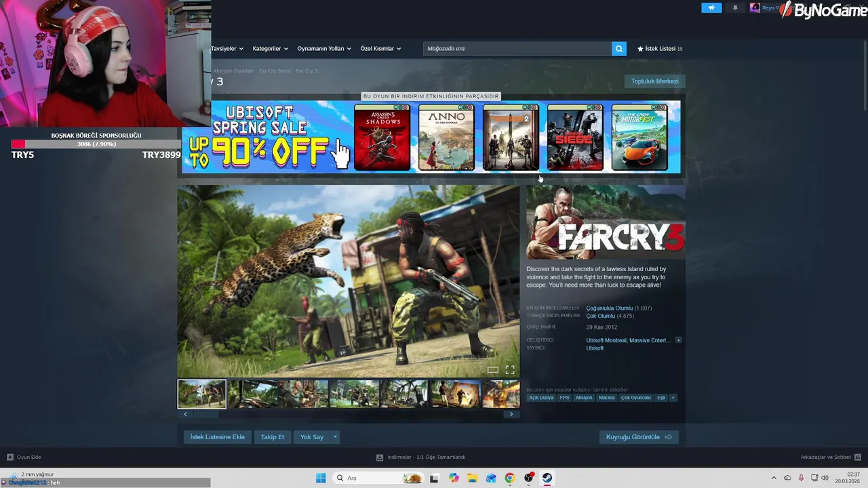Open The Crew Motorfest cover in banner
The height and width of the screenshot is (488, 868).
pos(639,137)
